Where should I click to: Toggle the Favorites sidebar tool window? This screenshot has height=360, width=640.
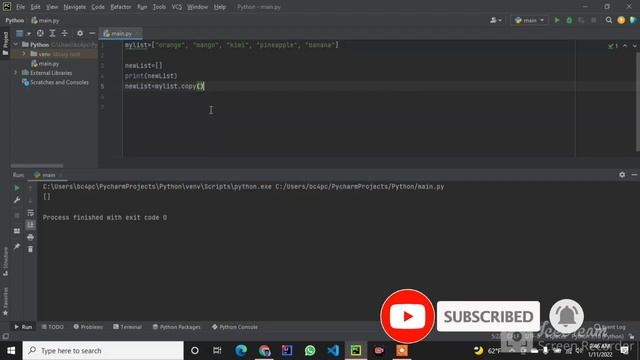[5, 301]
